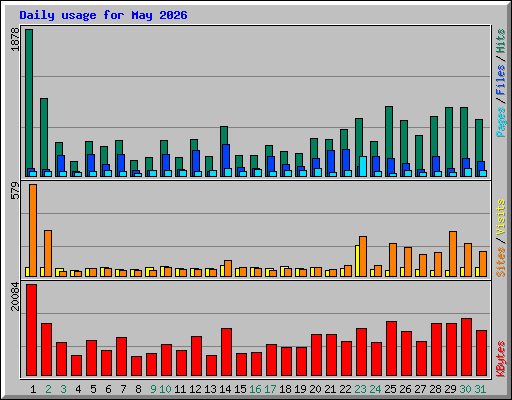Click day label 8 on x-axis

[x=138, y=389]
